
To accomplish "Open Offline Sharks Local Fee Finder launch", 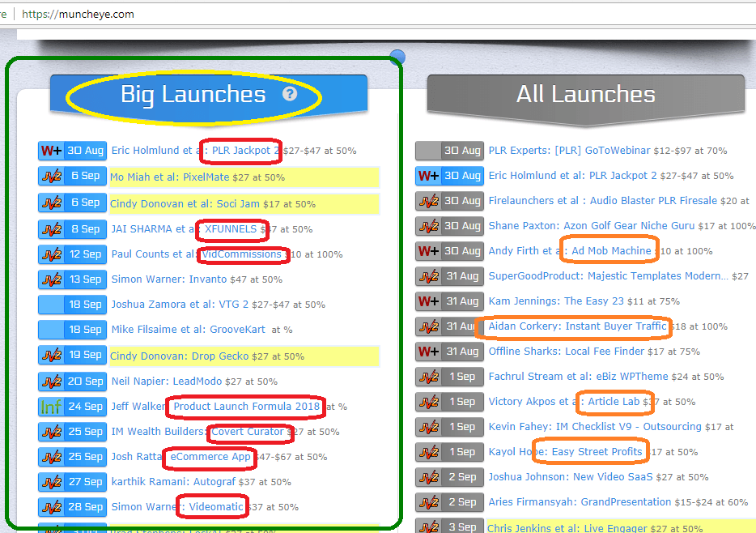I will tap(566, 352).
